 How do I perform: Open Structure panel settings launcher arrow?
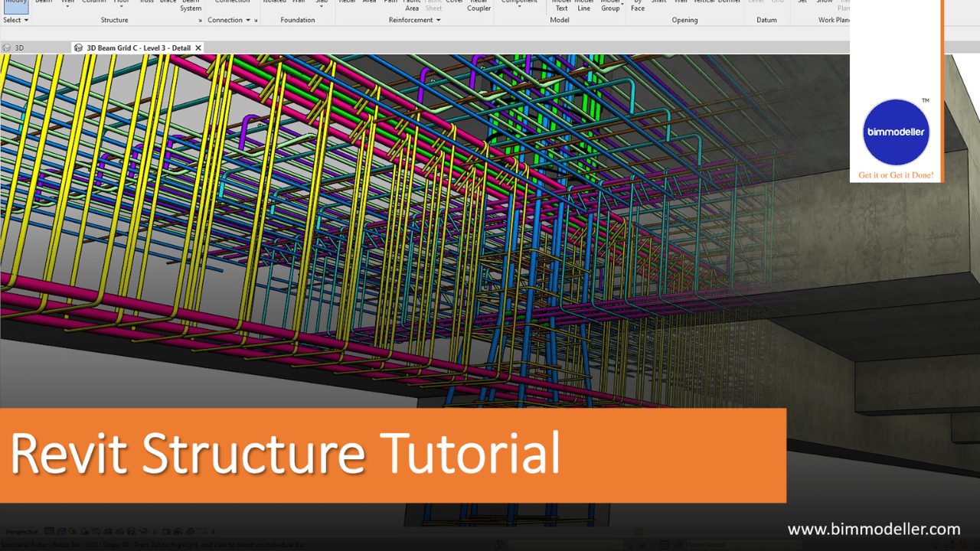(x=201, y=21)
